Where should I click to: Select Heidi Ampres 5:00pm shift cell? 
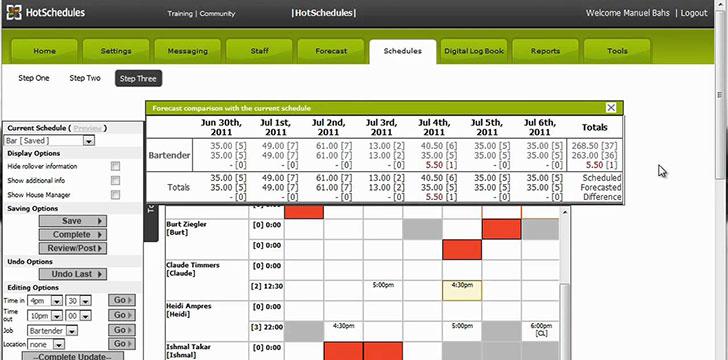point(462,331)
